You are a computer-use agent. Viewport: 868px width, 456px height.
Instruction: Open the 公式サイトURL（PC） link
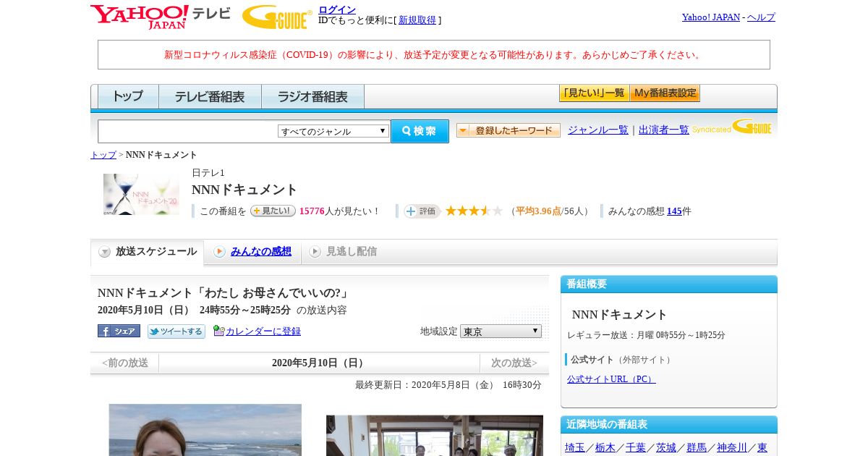[611, 379]
